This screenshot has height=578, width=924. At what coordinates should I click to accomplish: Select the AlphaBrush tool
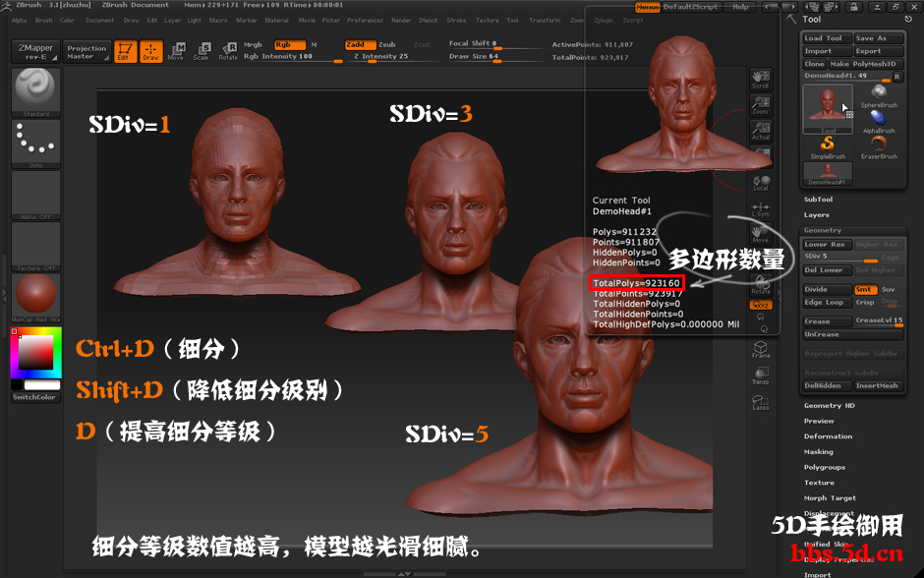[879, 122]
